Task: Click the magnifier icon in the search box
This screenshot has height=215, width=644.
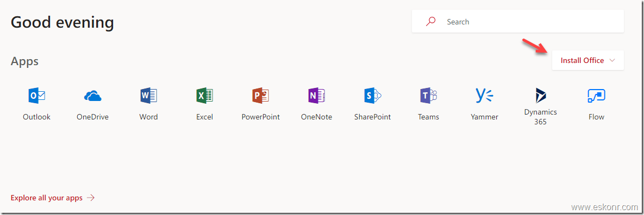Action: tap(430, 22)
